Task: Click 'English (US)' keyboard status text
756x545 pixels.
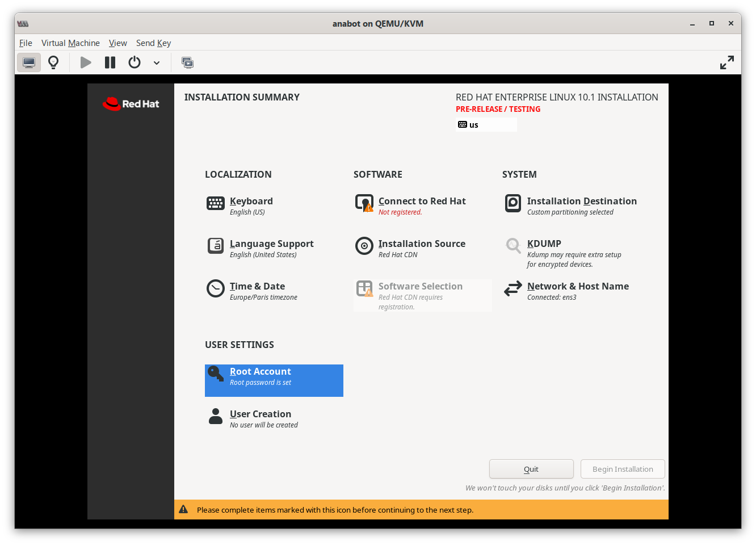Action: coord(247,212)
